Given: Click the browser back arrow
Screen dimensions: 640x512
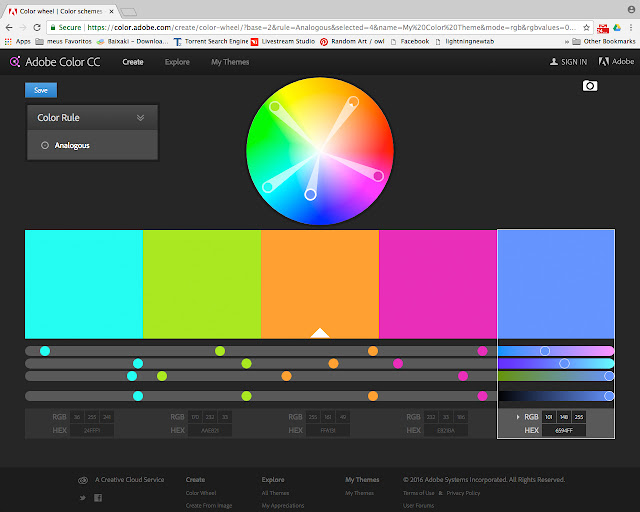Looking at the screenshot, I should (x=9, y=27).
